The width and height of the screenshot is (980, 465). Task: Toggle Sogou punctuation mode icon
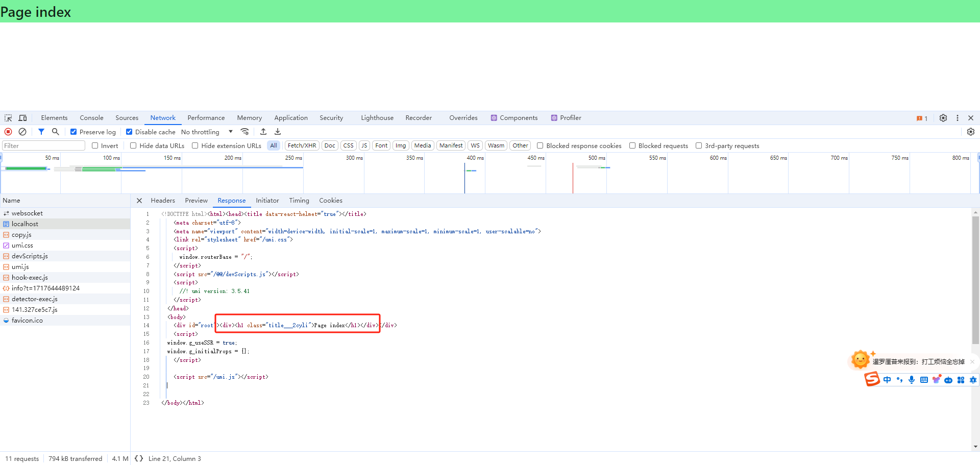point(899,380)
